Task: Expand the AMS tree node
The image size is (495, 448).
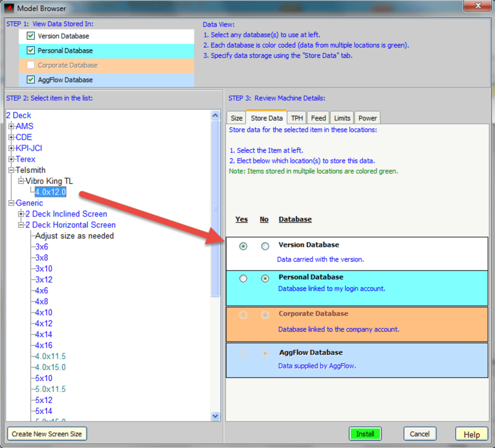Action: pos(11,126)
